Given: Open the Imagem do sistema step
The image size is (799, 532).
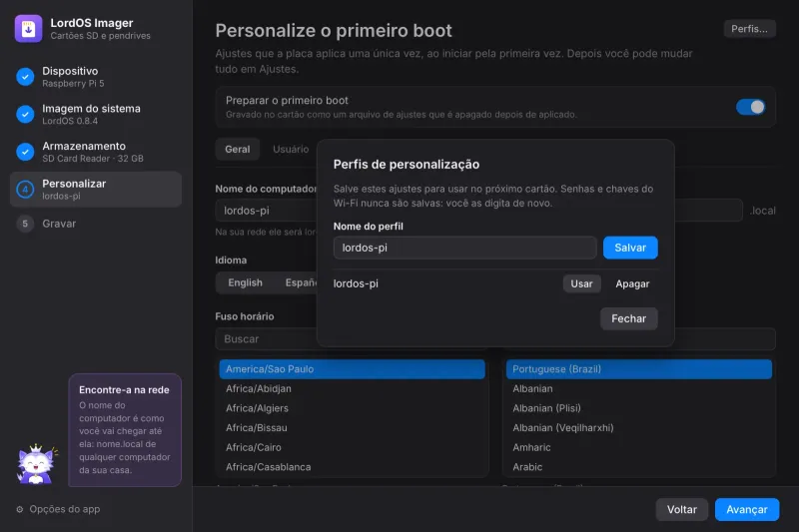Looking at the screenshot, I should [96, 114].
